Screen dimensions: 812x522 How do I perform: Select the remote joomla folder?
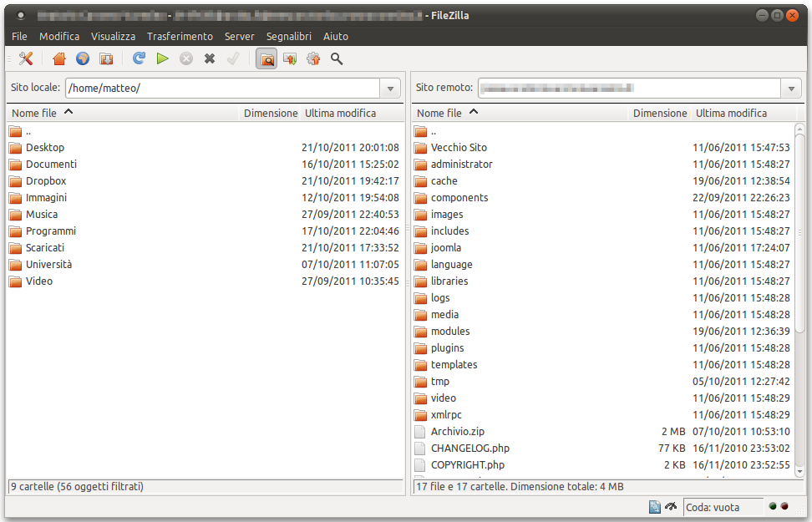[603, 247]
